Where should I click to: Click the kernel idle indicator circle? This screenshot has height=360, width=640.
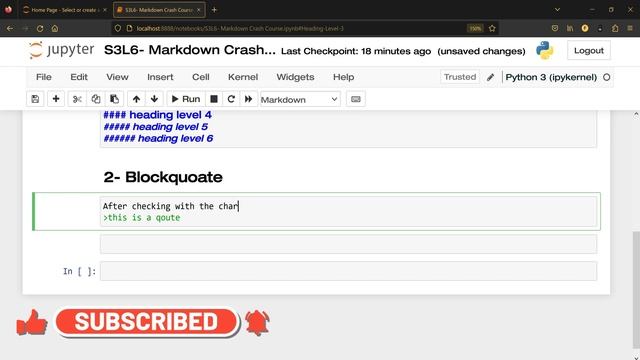pos(607,77)
